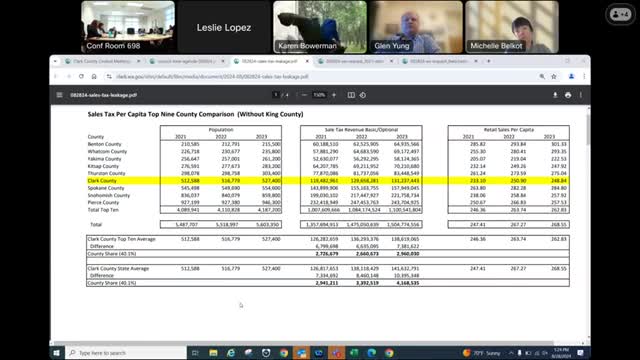Switch to the council time agenda tab
This screenshot has height=360, width=640.
click(187, 61)
